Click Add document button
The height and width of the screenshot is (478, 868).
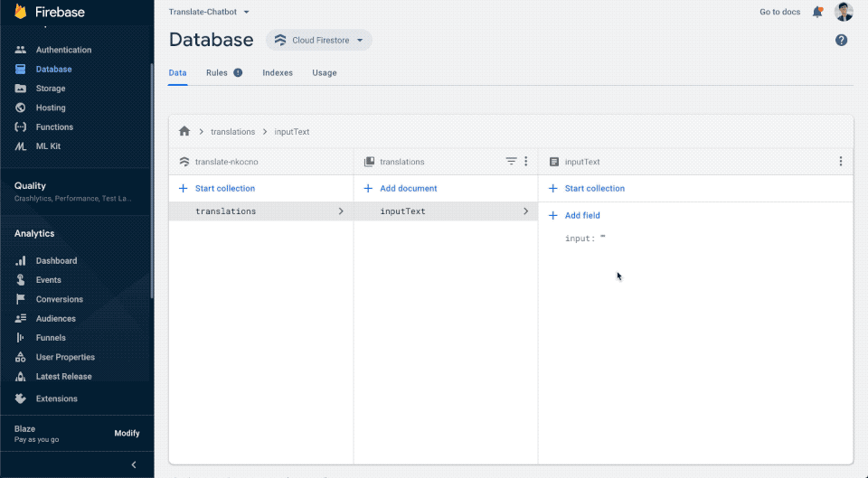401,188
